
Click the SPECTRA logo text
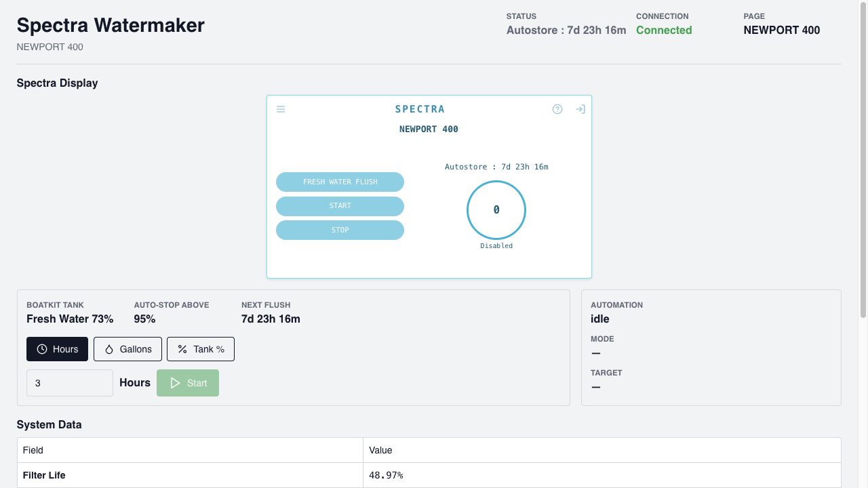[420, 109]
